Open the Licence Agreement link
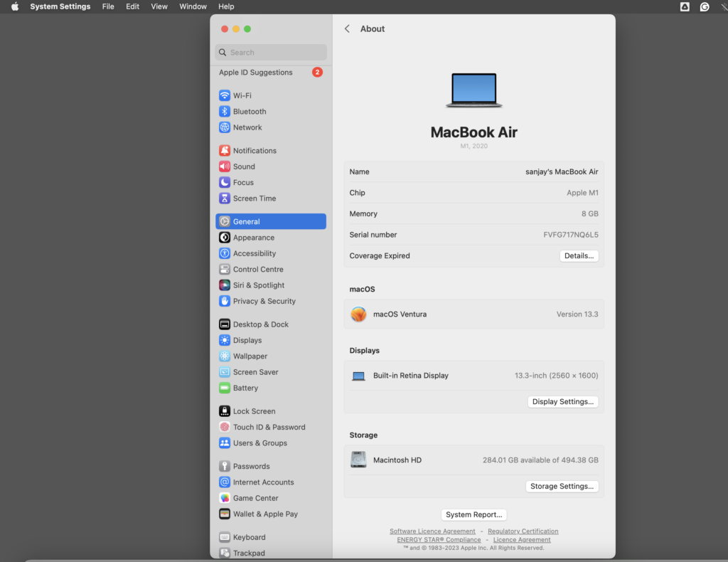Viewport: 728px width, 562px height. (522, 540)
